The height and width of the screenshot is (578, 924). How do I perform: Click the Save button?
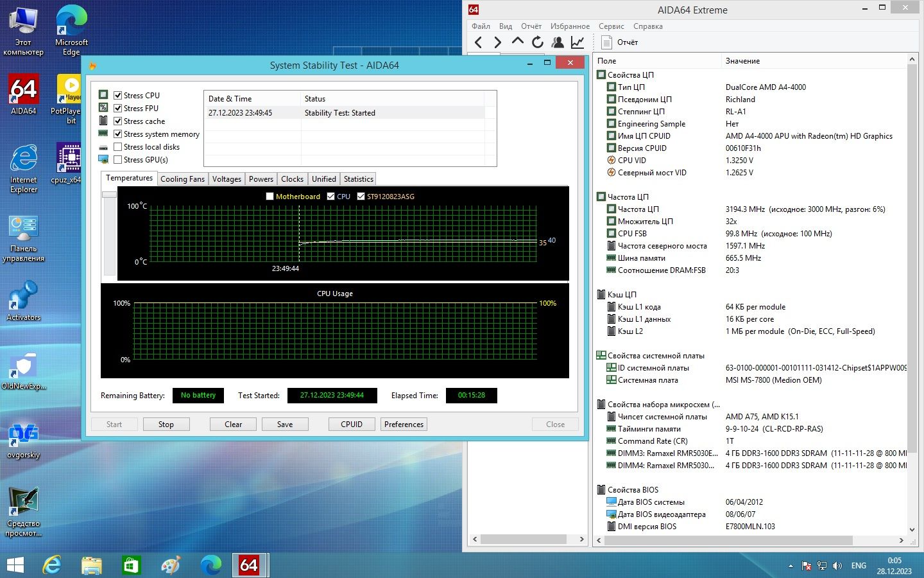pos(285,425)
